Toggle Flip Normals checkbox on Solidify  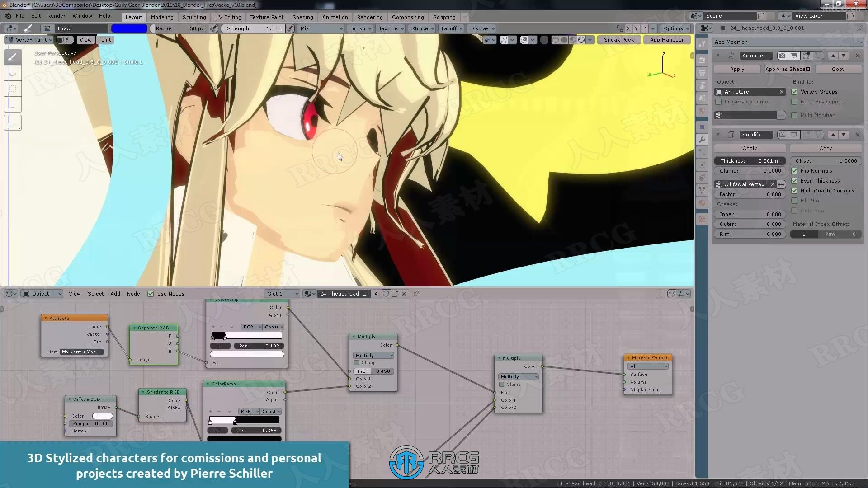click(795, 171)
